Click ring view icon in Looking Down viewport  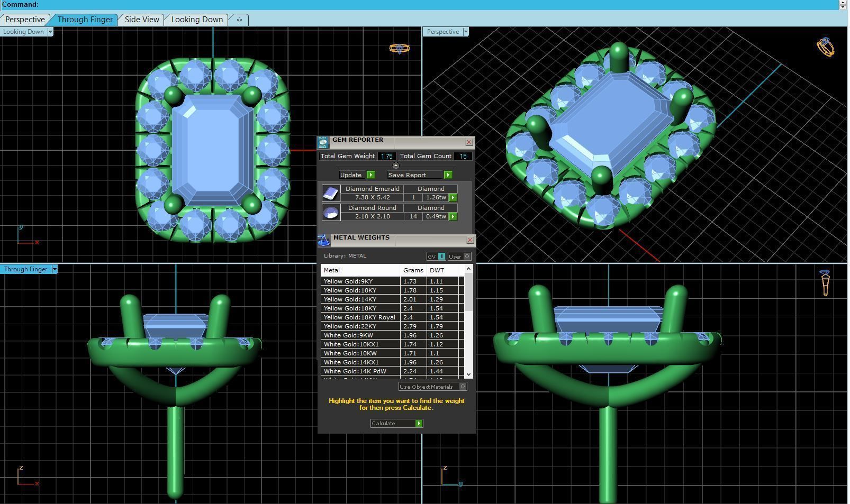click(399, 48)
